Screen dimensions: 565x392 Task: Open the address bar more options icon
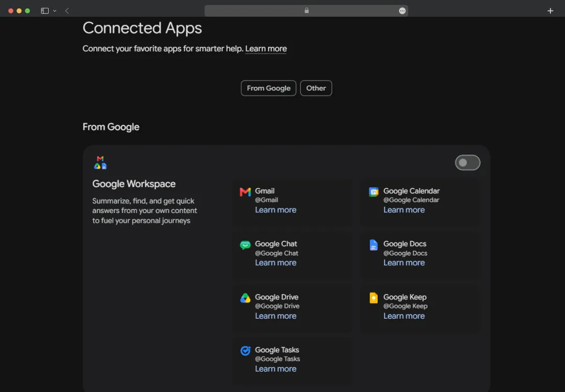402,11
